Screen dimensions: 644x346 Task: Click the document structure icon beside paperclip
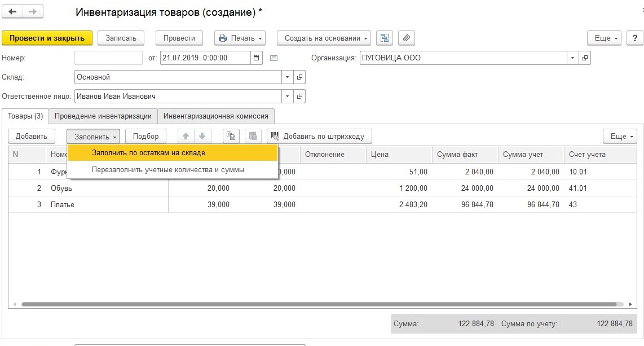coord(385,38)
